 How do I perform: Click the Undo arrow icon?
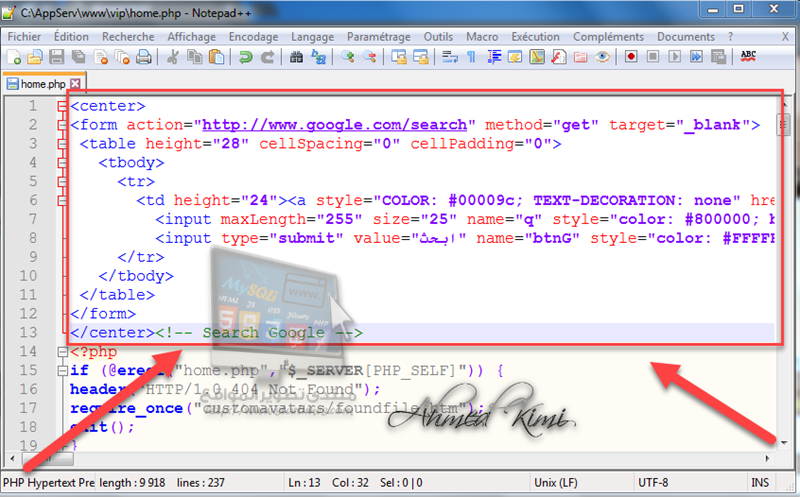click(245, 57)
